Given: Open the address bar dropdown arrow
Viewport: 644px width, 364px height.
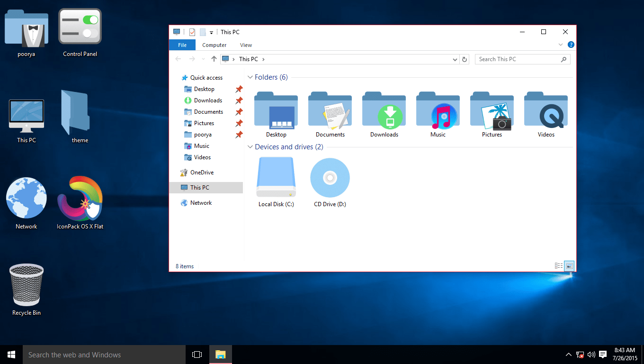Looking at the screenshot, I should coord(455,59).
